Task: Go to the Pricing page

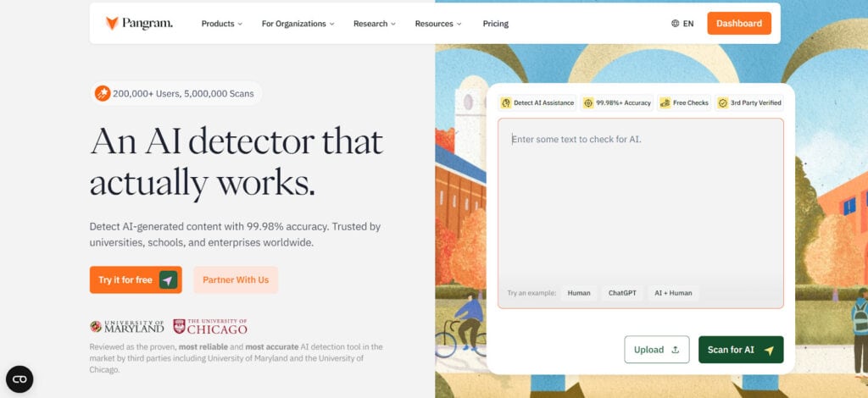Action: click(x=496, y=24)
